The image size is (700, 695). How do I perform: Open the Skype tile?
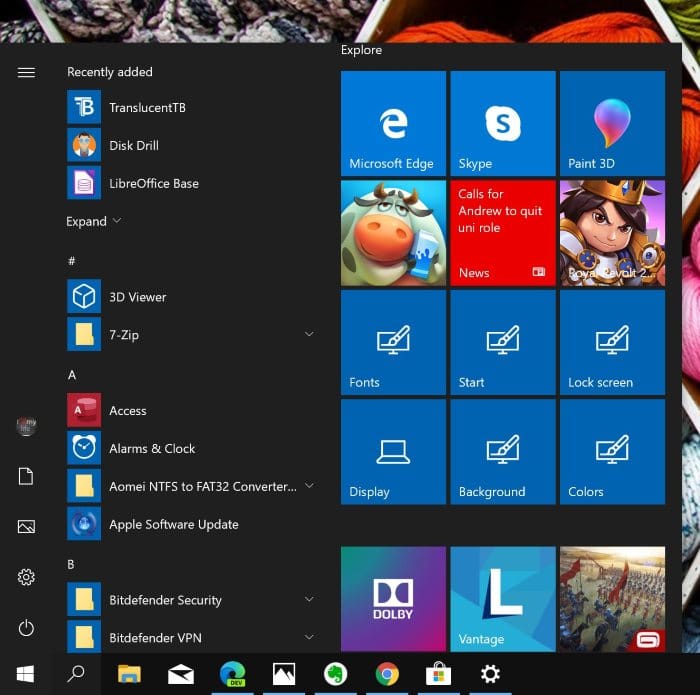tap(503, 123)
